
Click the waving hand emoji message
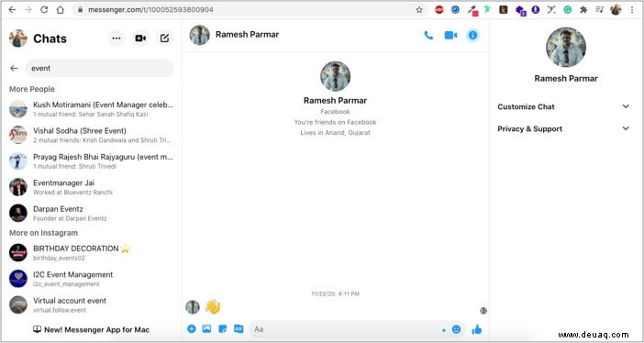coord(213,306)
